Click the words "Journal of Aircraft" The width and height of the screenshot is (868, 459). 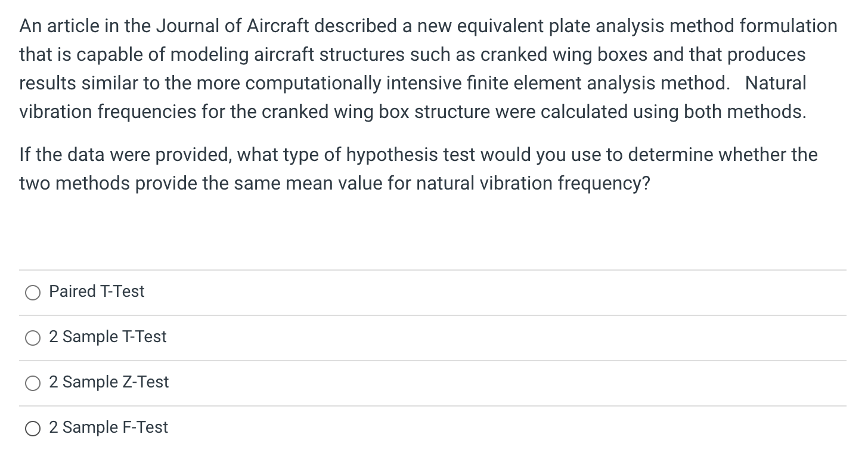[232, 26]
